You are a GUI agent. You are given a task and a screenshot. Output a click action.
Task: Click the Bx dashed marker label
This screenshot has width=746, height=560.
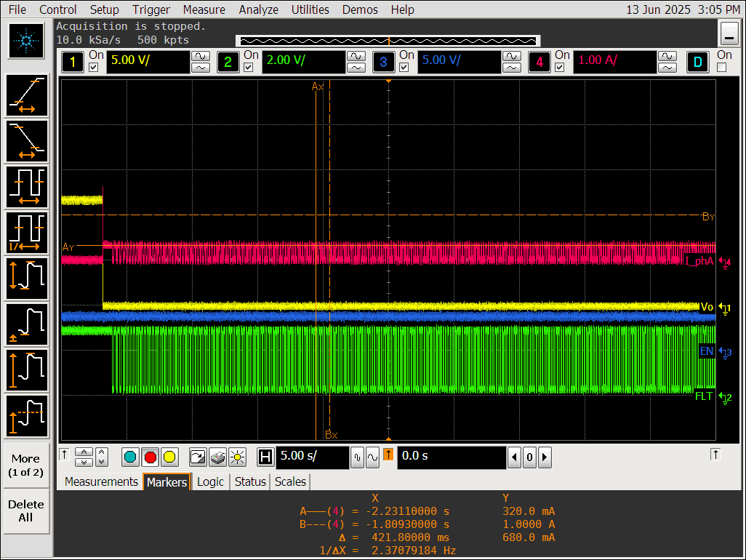tap(331, 434)
